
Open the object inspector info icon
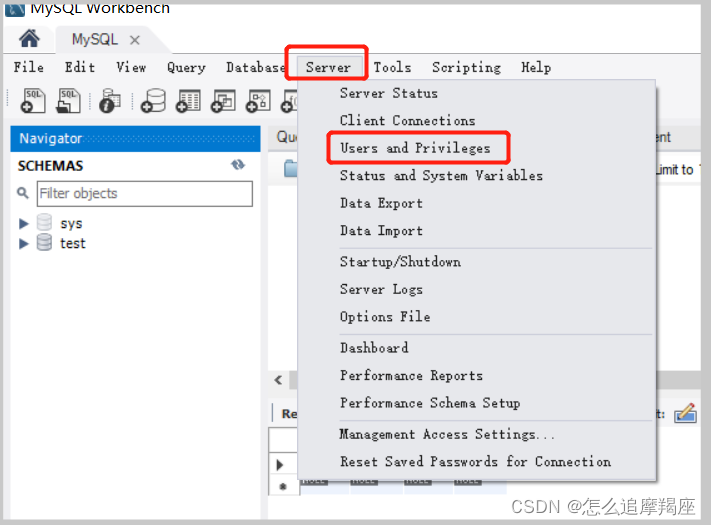[x=109, y=101]
